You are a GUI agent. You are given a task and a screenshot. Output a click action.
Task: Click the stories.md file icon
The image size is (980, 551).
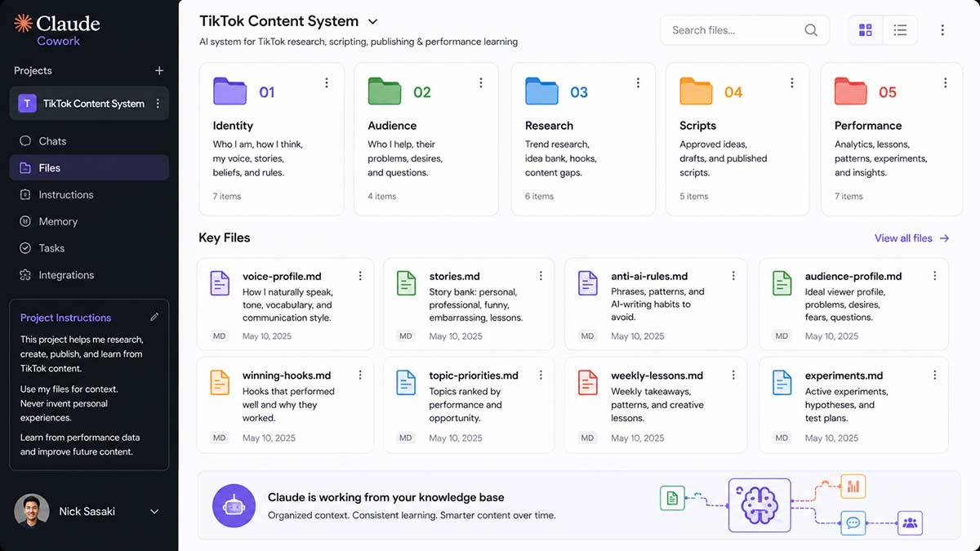pyautogui.click(x=406, y=283)
